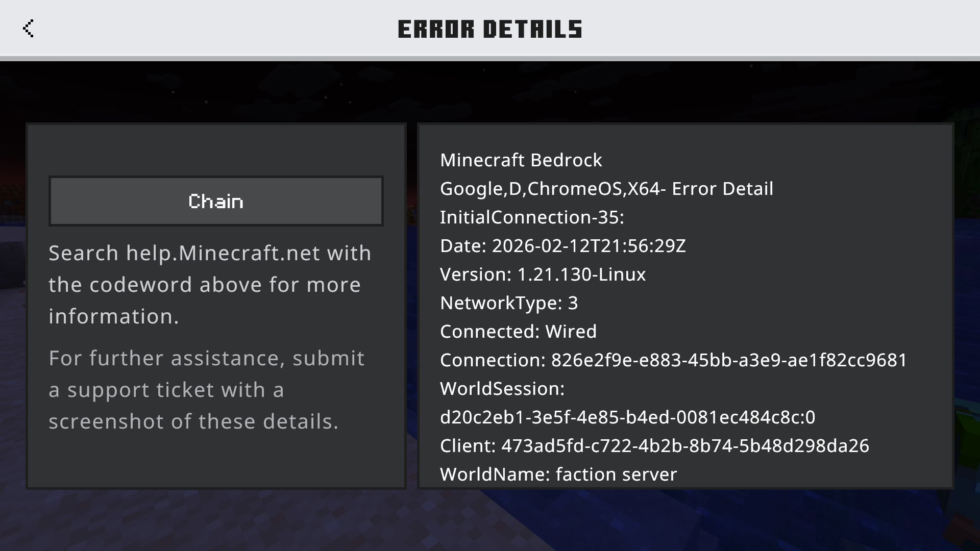Click the 'For further assistance, submit' text
Screen dimensions: 980x551
(x=207, y=358)
